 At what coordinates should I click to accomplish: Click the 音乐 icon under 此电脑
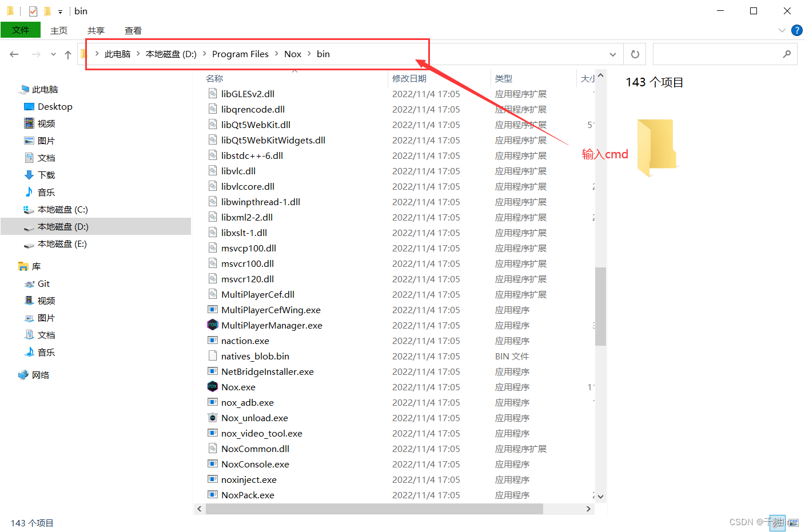pos(29,192)
